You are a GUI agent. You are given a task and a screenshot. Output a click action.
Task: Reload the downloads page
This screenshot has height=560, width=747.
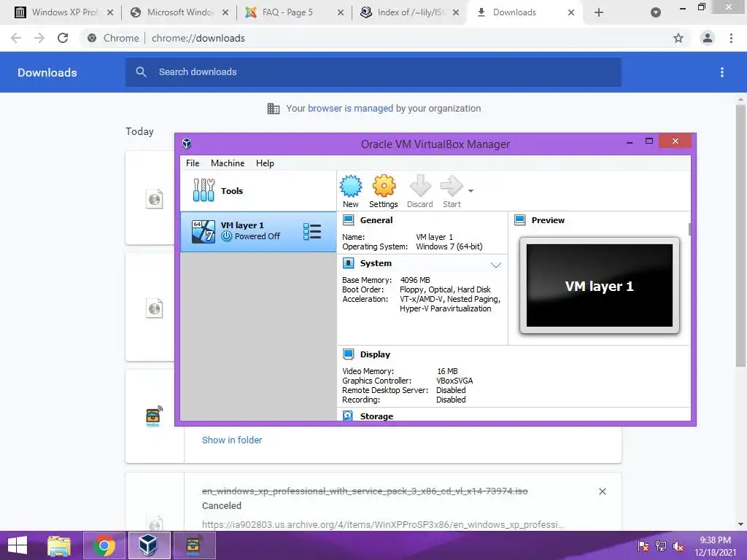coord(63,38)
